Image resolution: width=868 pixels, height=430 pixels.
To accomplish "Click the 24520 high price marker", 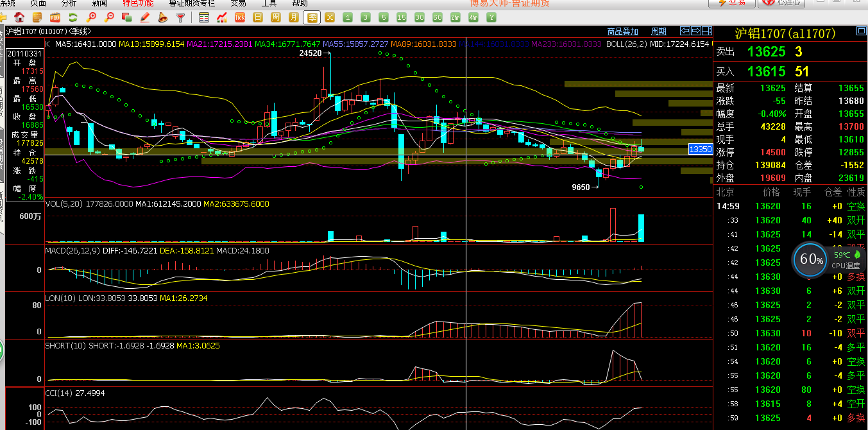I will pos(310,54).
